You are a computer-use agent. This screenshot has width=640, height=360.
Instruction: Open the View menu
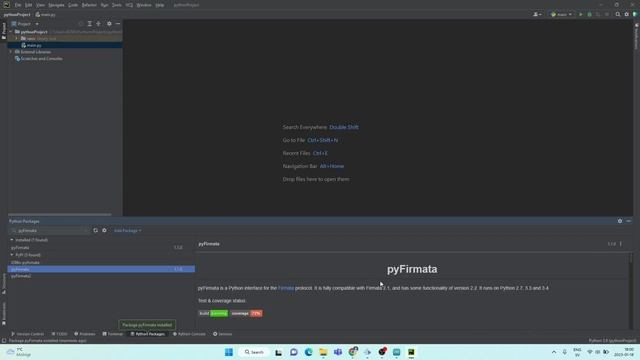click(x=40, y=5)
